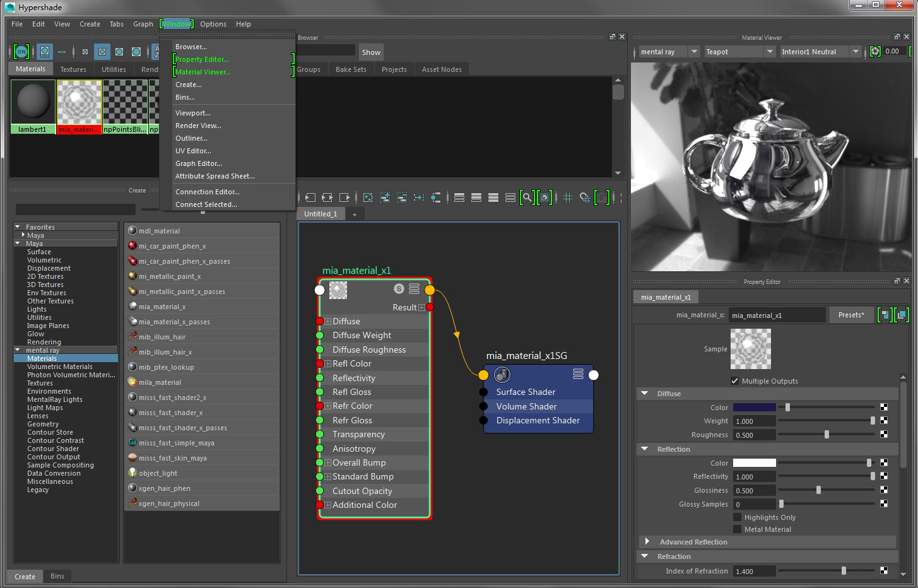Image resolution: width=918 pixels, height=588 pixels.
Task: Click the Diffuse Color swatch
Action: coord(754,408)
